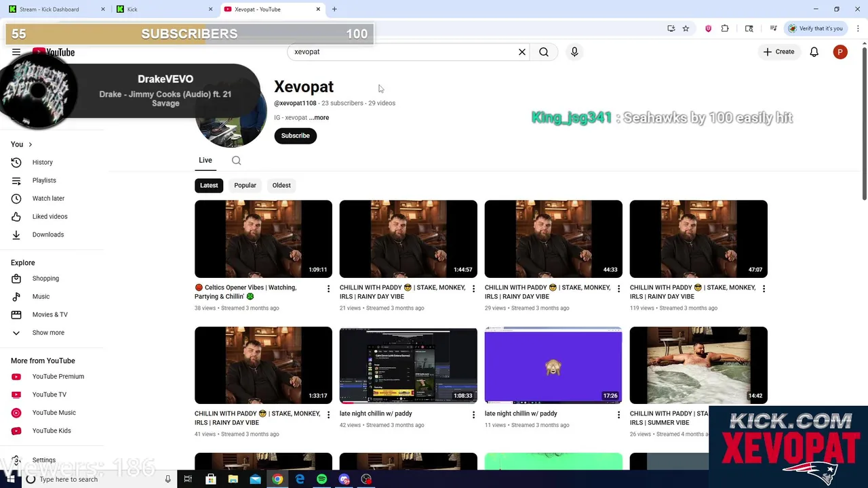Screen dimensions: 868x488
Task: Click the Create button
Action: coord(778,52)
